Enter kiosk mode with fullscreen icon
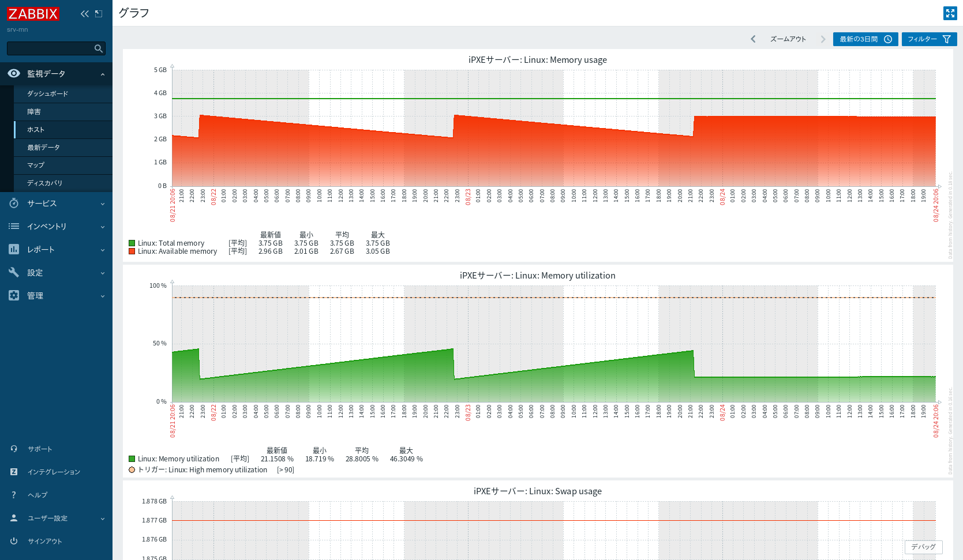 950,13
